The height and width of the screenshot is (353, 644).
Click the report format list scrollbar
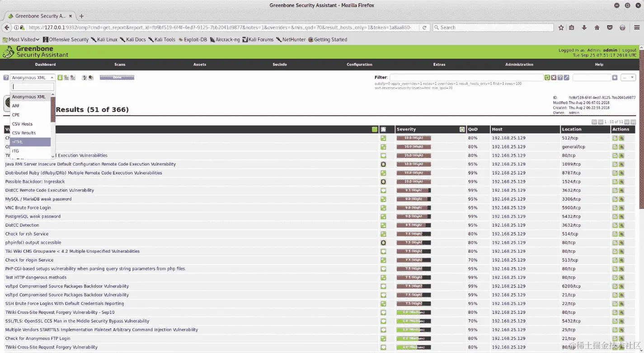[x=53, y=109]
